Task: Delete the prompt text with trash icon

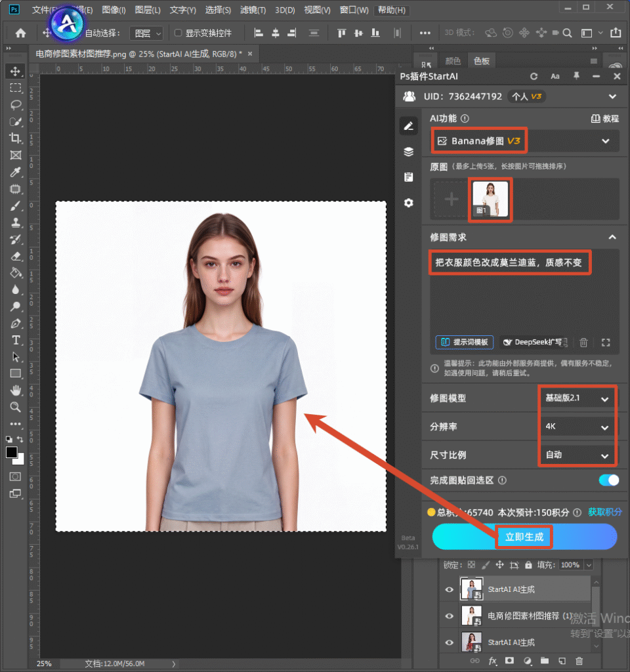Action: 583,343
